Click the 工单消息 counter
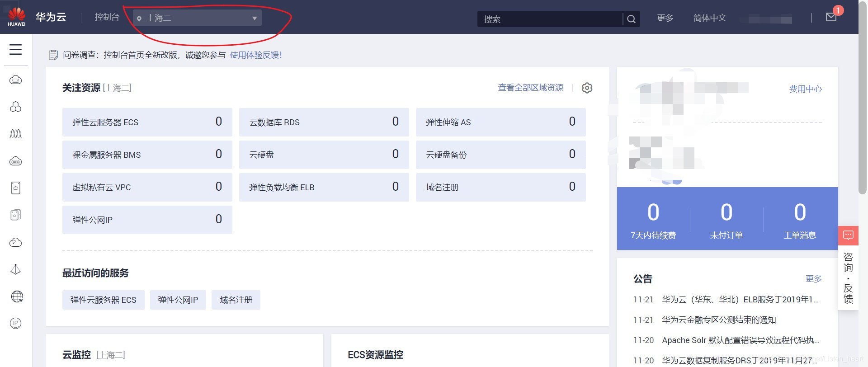The height and width of the screenshot is (367, 868). pyautogui.click(x=800, y=220)
